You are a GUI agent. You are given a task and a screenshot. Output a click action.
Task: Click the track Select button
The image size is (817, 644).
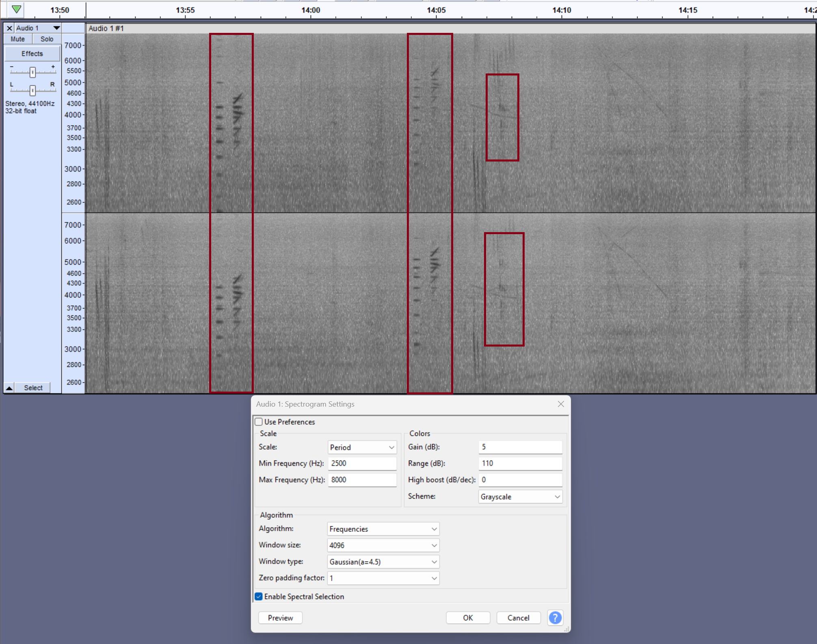(x=33, y=388)
